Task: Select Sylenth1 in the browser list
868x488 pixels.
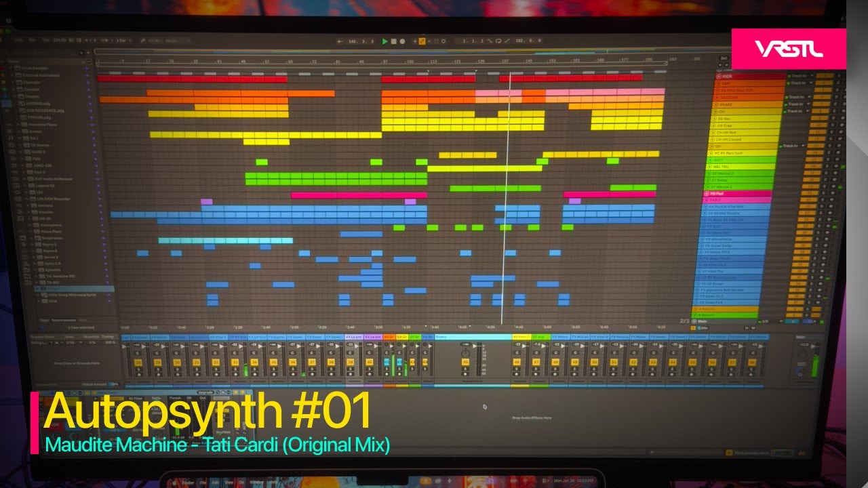Action: (x=52, y=270)
